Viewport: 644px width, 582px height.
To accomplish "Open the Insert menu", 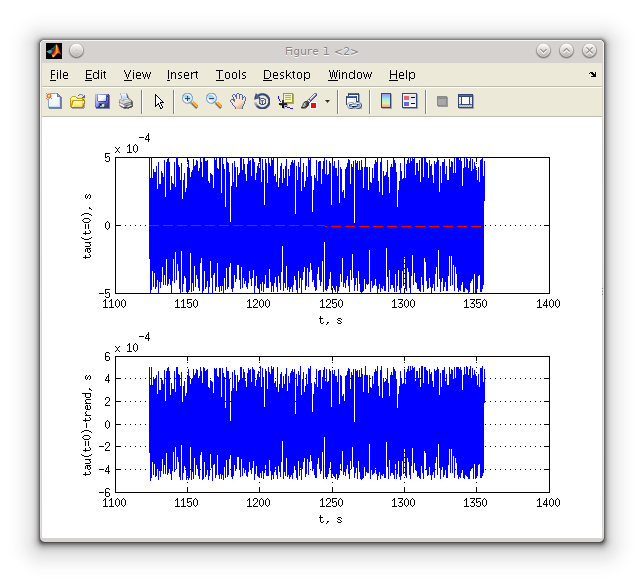I will (x=182, y=75).
